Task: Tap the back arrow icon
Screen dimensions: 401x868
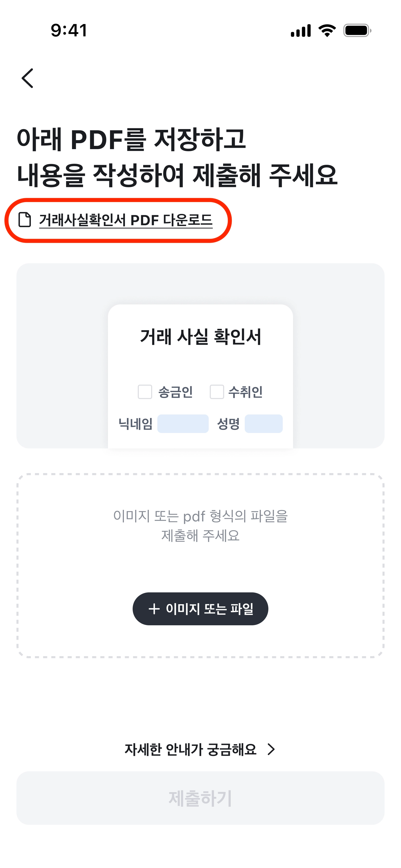Action: tap(27, 78)
